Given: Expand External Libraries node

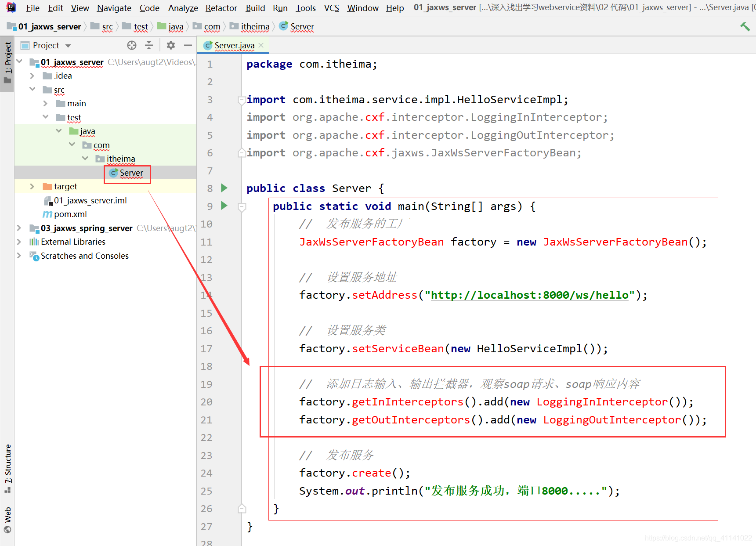Looking at the screenshot, I should (19, 242).
